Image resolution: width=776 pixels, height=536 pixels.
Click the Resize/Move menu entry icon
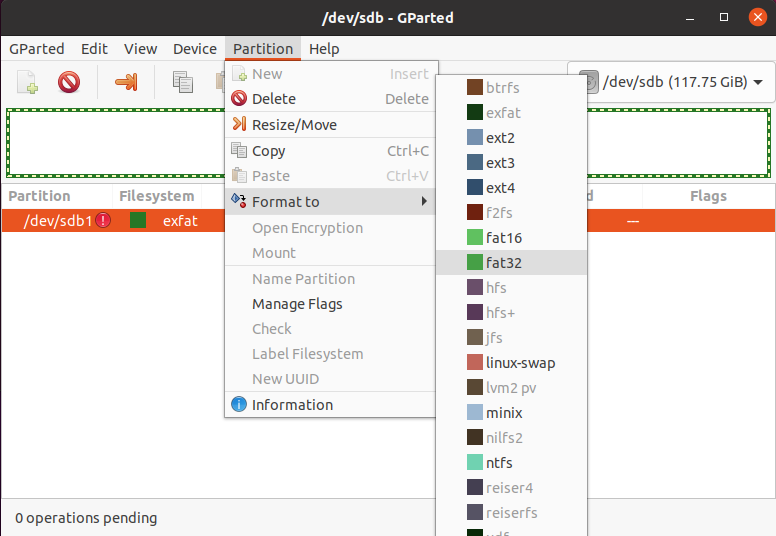click(x=238, y=124)
